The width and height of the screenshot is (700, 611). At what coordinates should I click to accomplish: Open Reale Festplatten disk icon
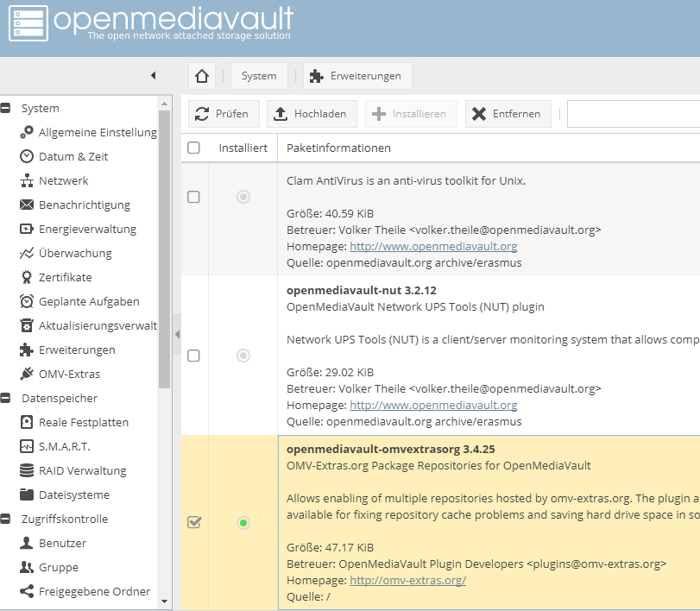coord(27,422)
